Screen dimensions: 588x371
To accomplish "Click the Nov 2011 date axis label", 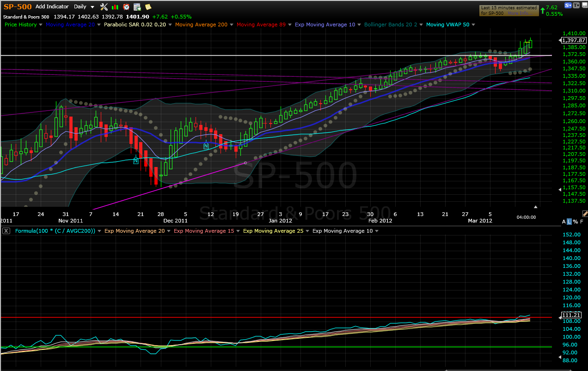I will (x=71, y=221).
